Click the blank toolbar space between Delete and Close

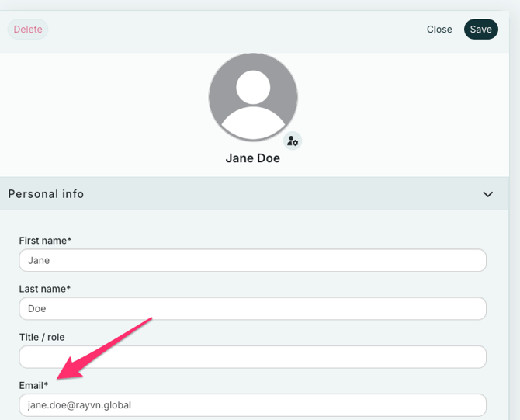(x=233, y=30)
